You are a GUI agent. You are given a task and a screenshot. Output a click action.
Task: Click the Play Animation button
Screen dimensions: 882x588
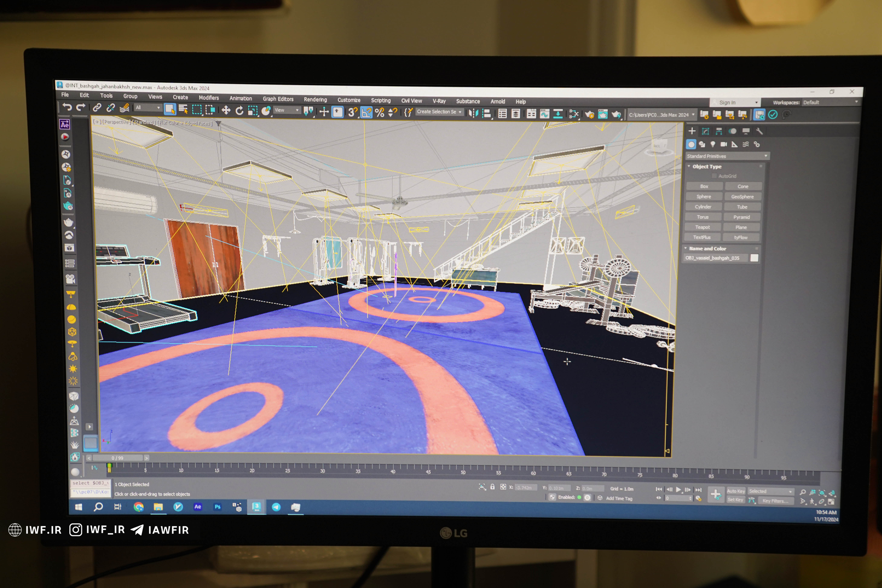[678, 489]
